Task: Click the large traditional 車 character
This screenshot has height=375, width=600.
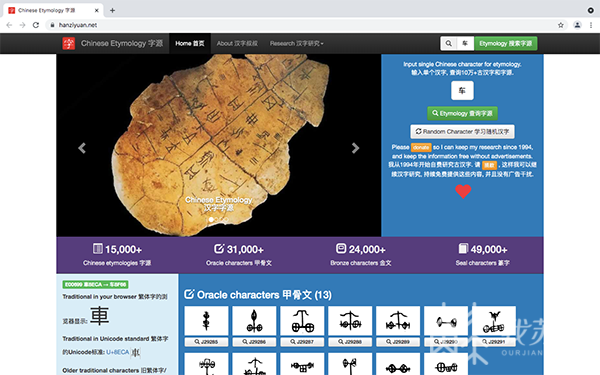Action: 100,316
